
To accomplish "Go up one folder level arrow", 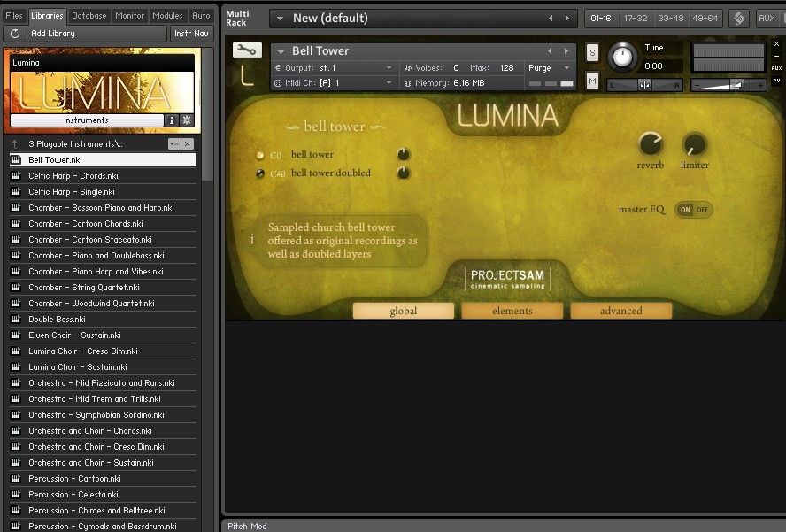I will pyautogui.click(x=15, y=143).
